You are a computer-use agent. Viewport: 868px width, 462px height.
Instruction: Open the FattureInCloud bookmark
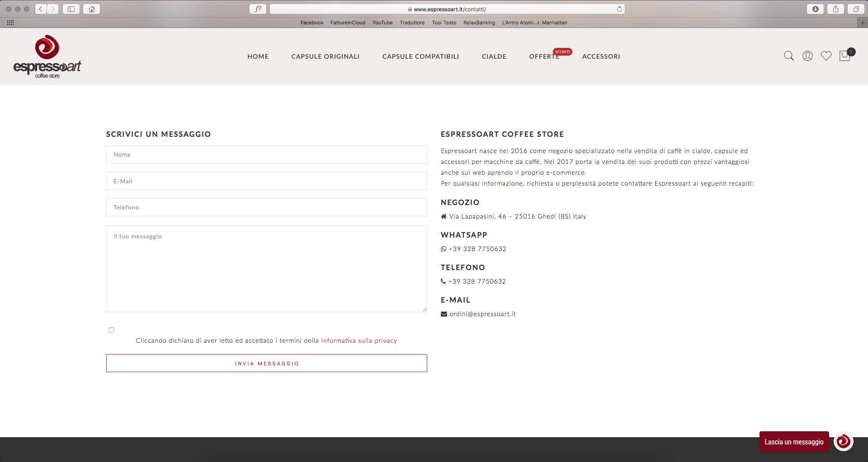click(348, 23)
